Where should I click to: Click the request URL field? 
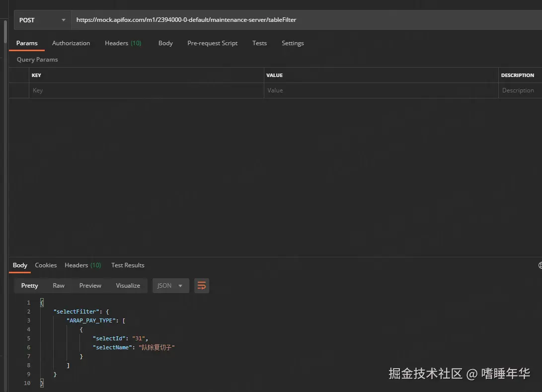(298, 20)
